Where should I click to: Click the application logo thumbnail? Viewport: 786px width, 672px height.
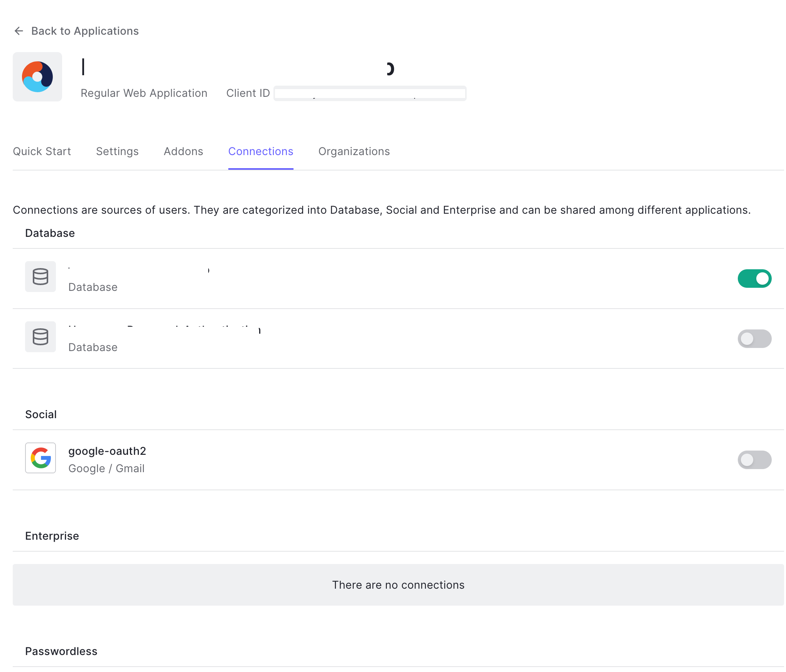[37, 77]
